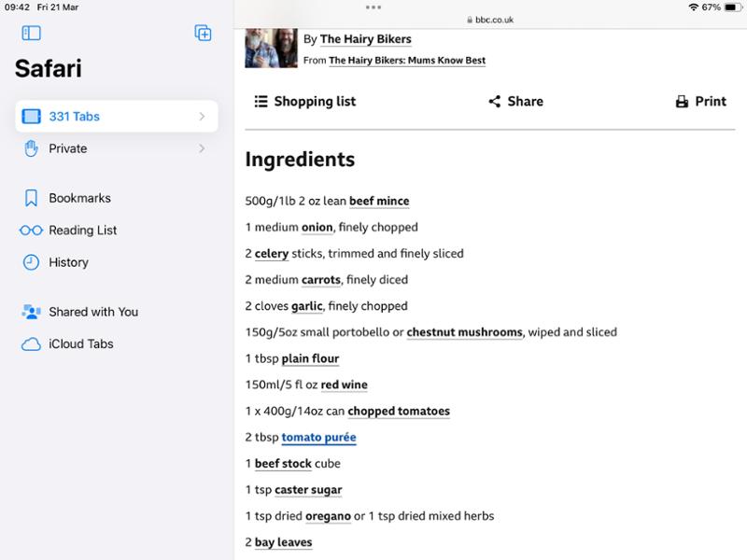Follow the chopped tomatoes link
This screenshot has width=747, height=560.
pyautogui.click(x=399, y=411)
